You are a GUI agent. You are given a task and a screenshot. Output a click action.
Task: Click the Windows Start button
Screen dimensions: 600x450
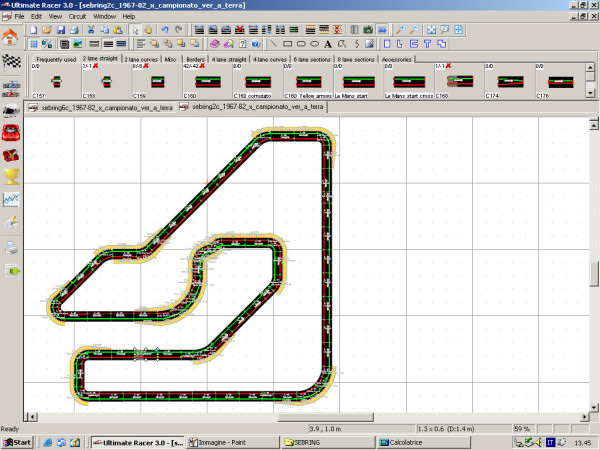[18, 441]
